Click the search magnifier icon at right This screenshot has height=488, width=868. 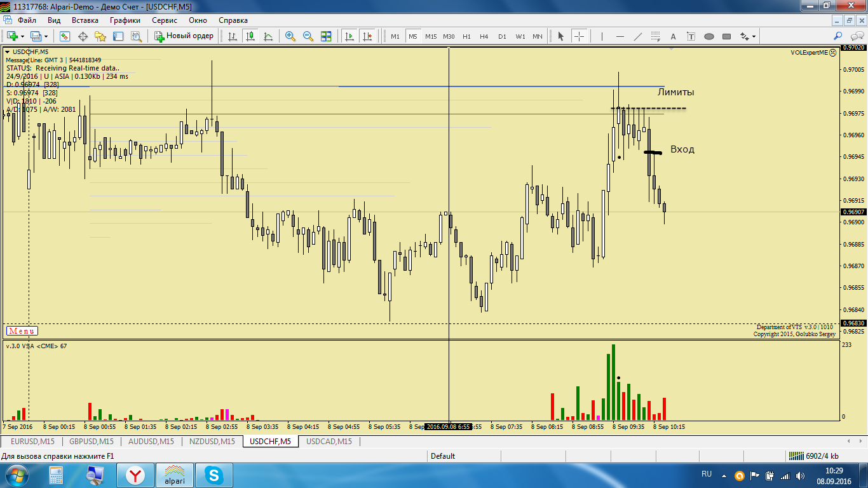[x=839, y=36]
